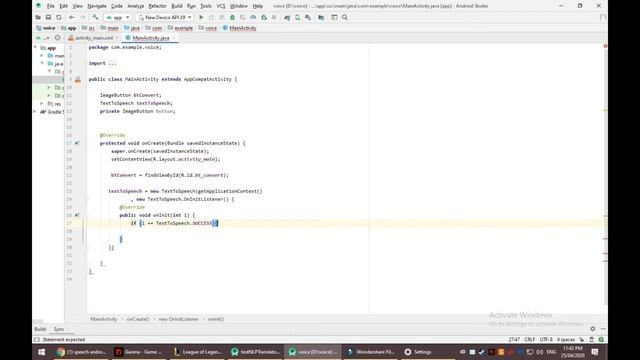
Task: Click the Sync/refresh toolbar icon
Action: pyautogui.click(x=59, y=17)
